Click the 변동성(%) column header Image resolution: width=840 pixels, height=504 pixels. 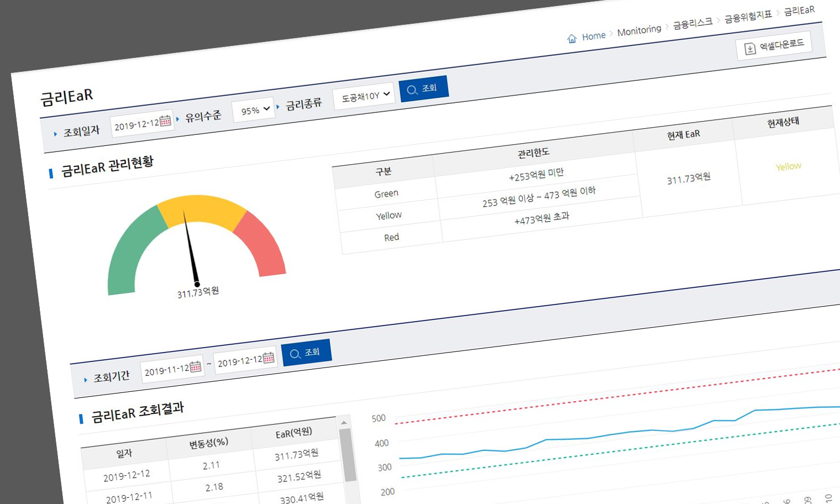click(x=209, y=443)
